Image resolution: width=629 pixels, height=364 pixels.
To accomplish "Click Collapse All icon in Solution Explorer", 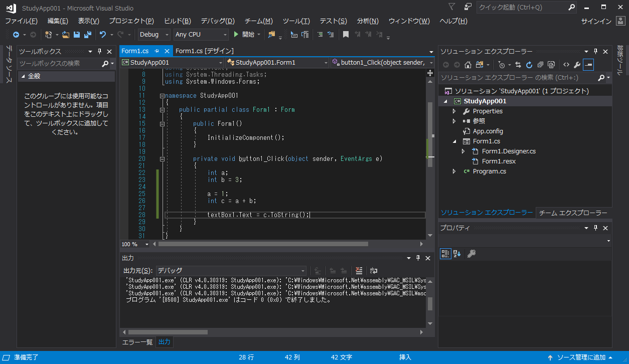I will [540, 65].
